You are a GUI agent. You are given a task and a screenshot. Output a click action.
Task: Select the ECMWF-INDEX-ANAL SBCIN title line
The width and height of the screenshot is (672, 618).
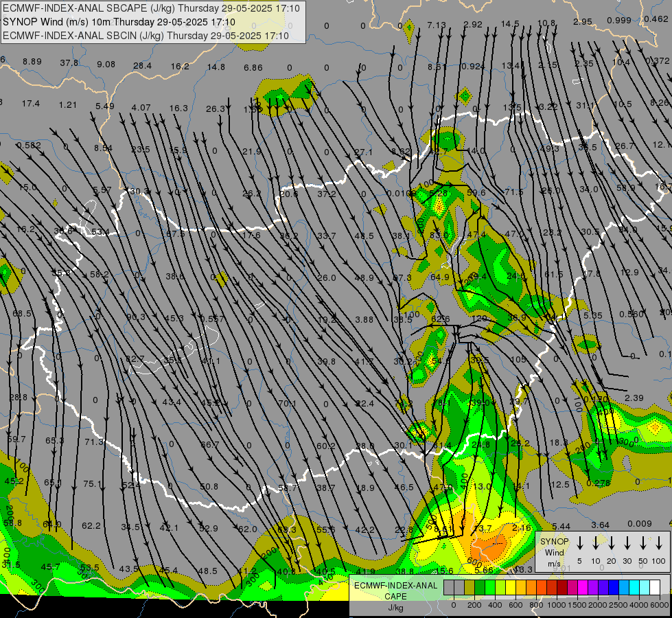[146, 36]
